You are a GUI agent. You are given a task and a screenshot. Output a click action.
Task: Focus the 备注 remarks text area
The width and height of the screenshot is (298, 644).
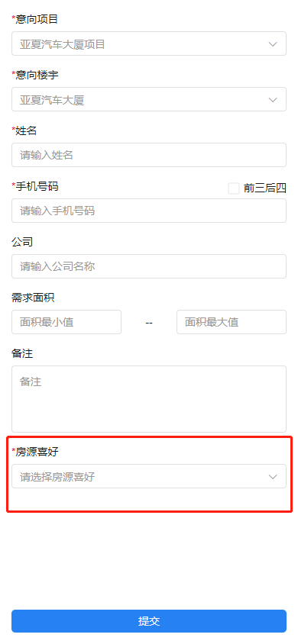(149, 399)
